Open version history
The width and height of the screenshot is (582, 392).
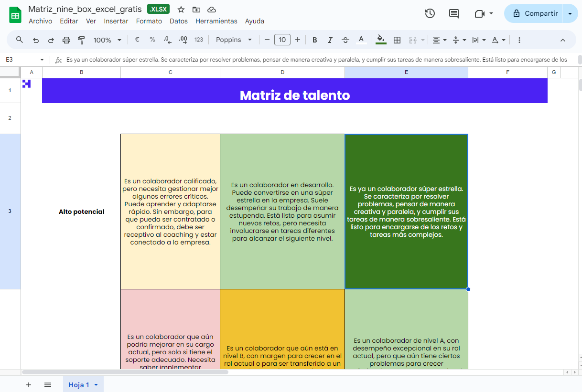point(430,14)
